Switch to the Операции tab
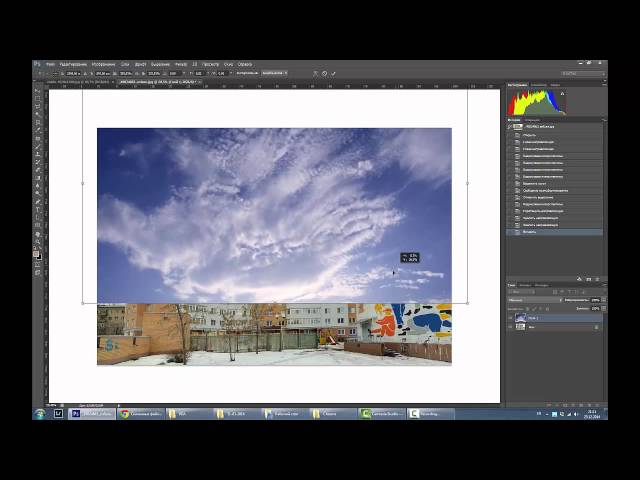This screenshot has width=640, height=480. pos(532,120)
